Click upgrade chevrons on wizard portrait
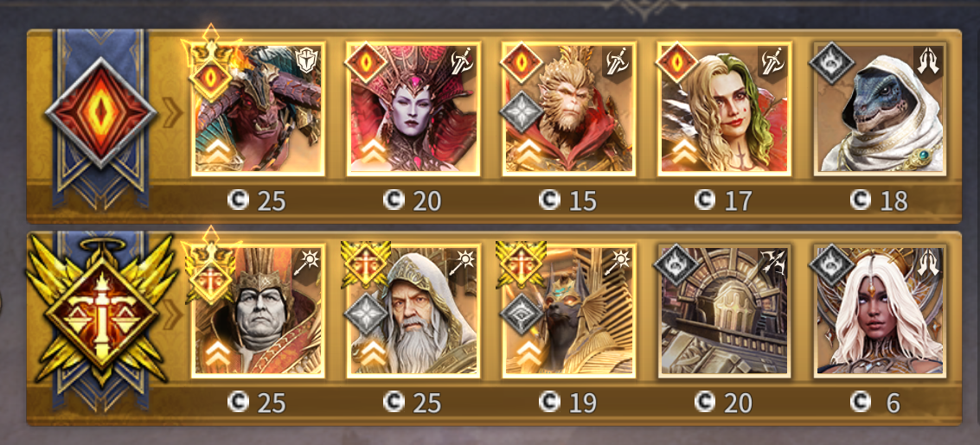 click(373, 352)
